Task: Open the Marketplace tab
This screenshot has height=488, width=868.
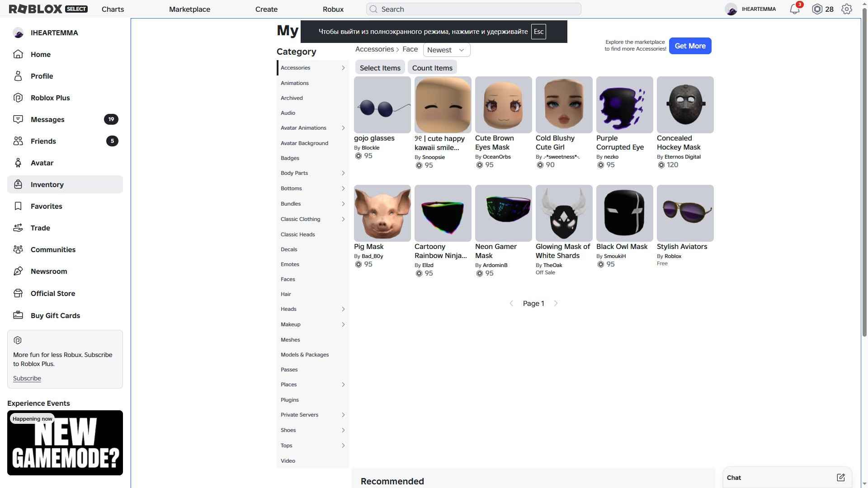Action: click(189, 9)
